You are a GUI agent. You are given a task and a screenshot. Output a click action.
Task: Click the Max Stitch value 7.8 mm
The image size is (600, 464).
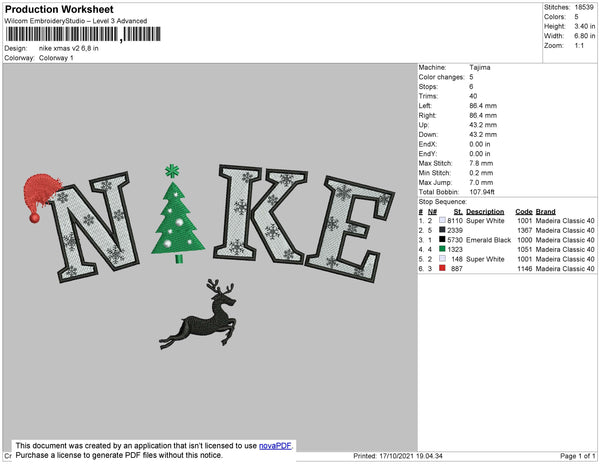[x=481, y=163]
